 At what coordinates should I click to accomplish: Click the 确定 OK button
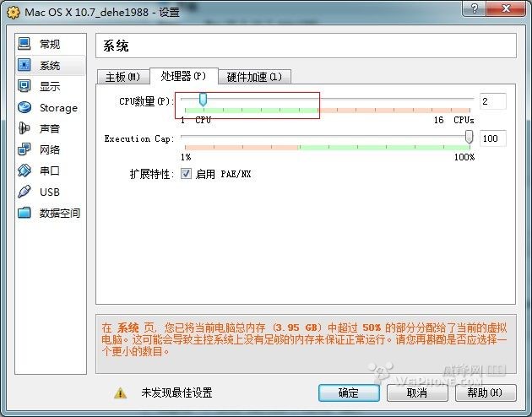349,393
